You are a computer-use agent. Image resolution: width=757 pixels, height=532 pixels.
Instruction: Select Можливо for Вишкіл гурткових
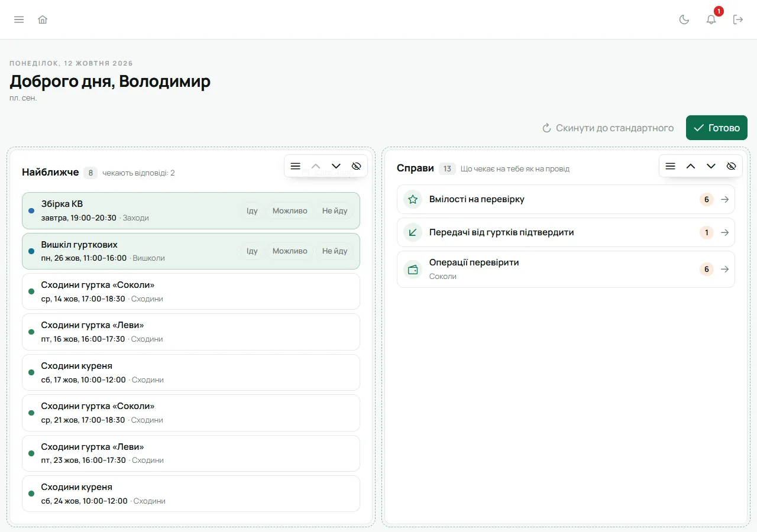click(x=290, y=251)
